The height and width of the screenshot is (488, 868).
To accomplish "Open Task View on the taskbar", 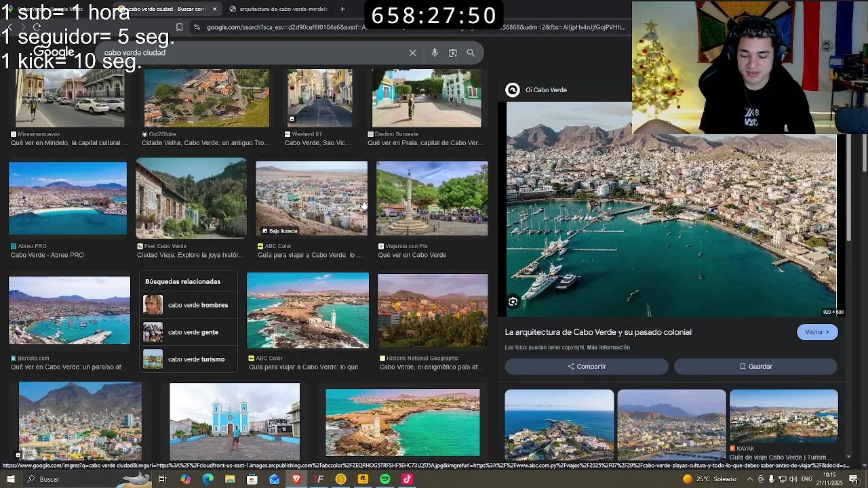I will 163,479.
